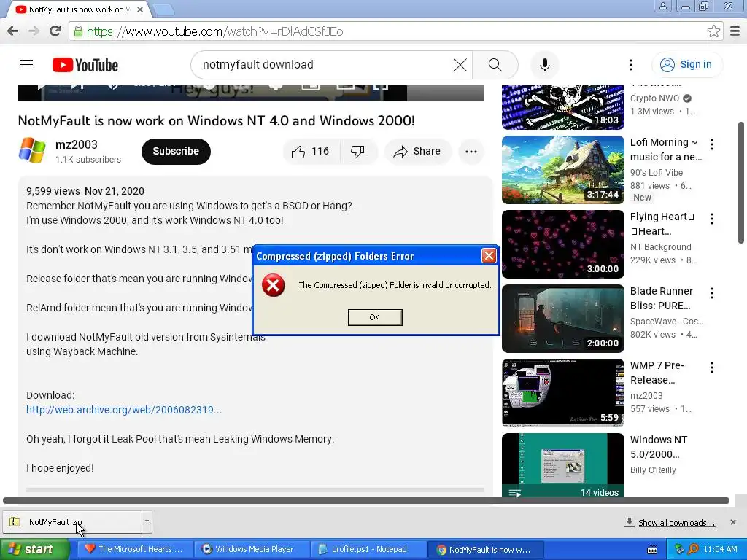Screen dimensions: 747x560
Task: Click the system tray magnifier icon
Action: tap(693, 550)
